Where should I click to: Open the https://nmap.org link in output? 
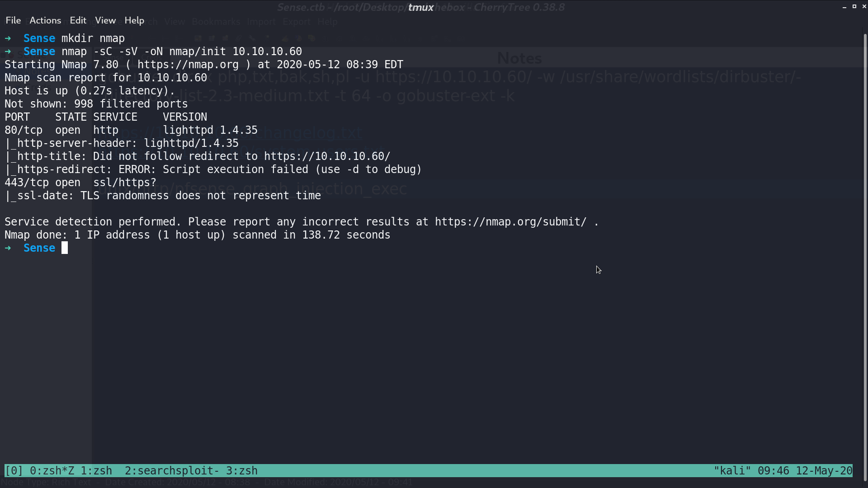click(x=188, y=65)
